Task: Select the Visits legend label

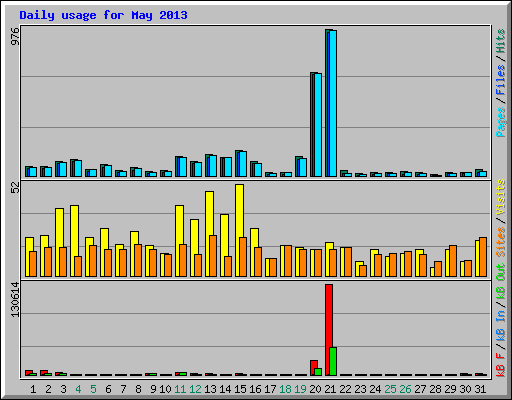Action: pos(500,197)
